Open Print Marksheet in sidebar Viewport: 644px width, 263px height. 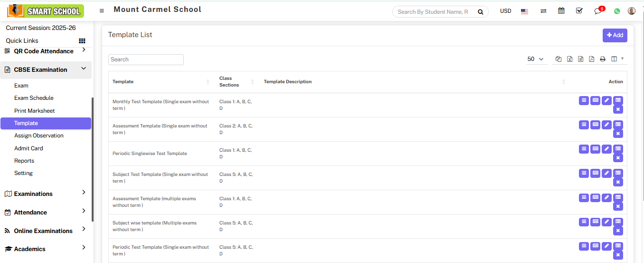pos(34,111)
